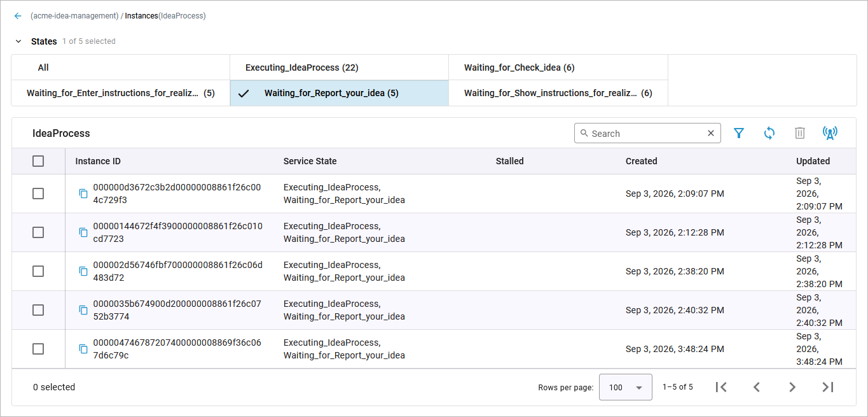868x417 pixels.
Task: Go to the next page arrow
Action: 792,387
